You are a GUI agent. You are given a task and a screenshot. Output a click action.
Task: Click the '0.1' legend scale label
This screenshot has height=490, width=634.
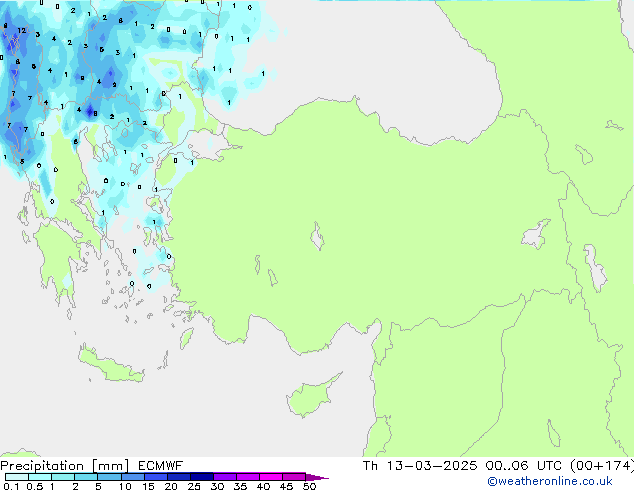[11, 486]
